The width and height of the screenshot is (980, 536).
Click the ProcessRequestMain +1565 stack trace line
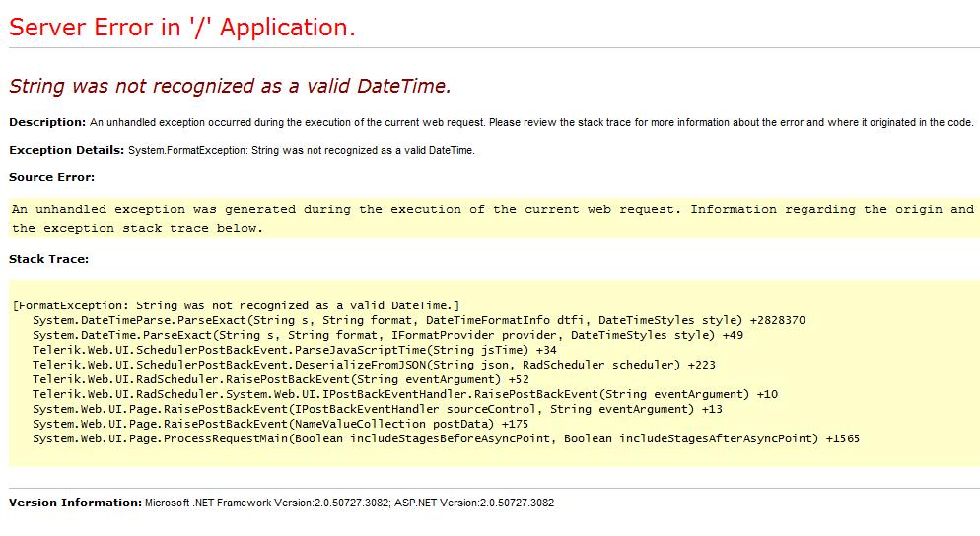coord(446,438)
